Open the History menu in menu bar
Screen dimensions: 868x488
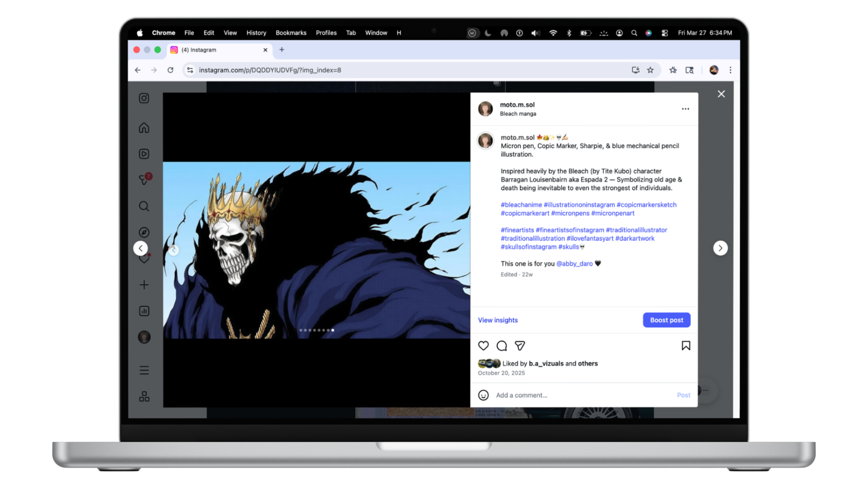pos(256,33)
